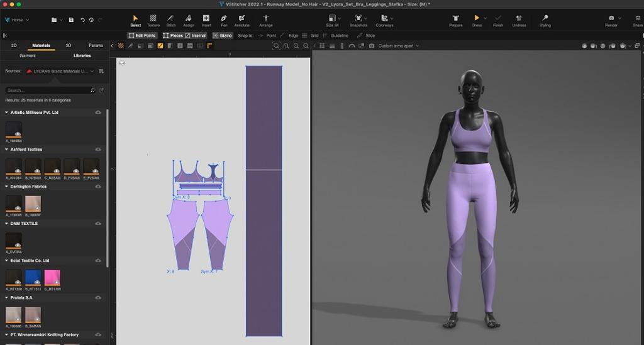Toggle Internal lines selection
This screenshot has height=345, width=644.
196,36
